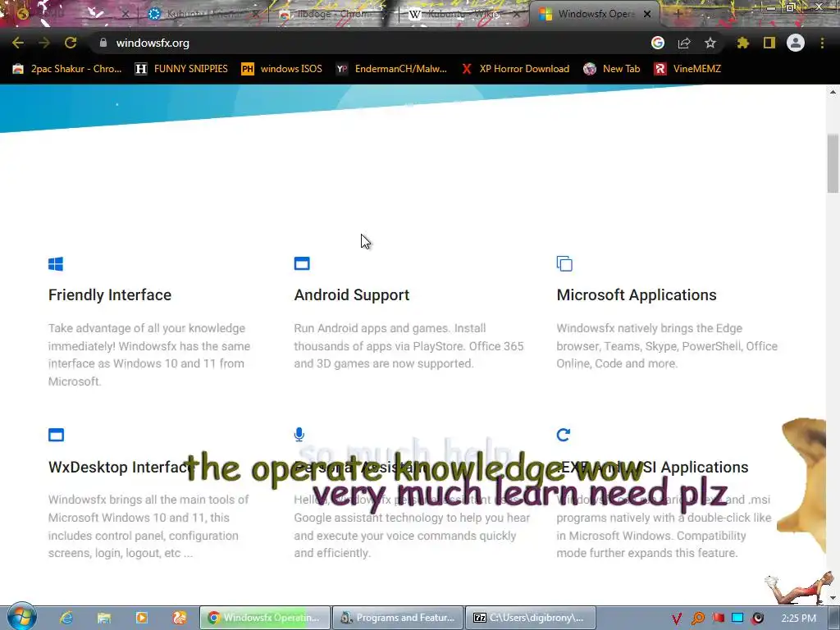Viewport: 840px width, 630px height.
Task: Open the Chrome profile avatar
Action: click(x=796, y=43)
